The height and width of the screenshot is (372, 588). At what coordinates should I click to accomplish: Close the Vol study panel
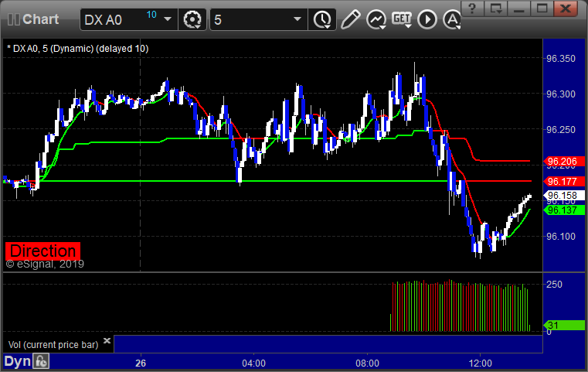coord(107,341)
